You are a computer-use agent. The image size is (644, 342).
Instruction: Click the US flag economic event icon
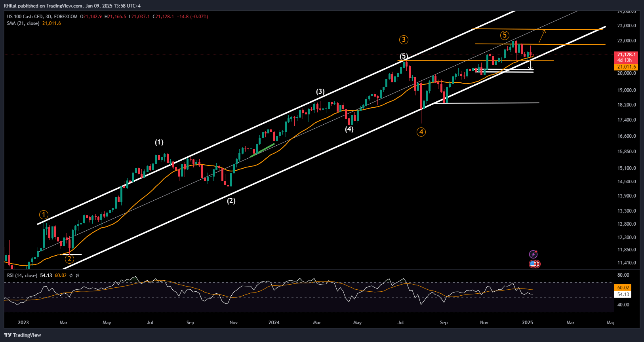pyautogui.click(x=534, y=264)
